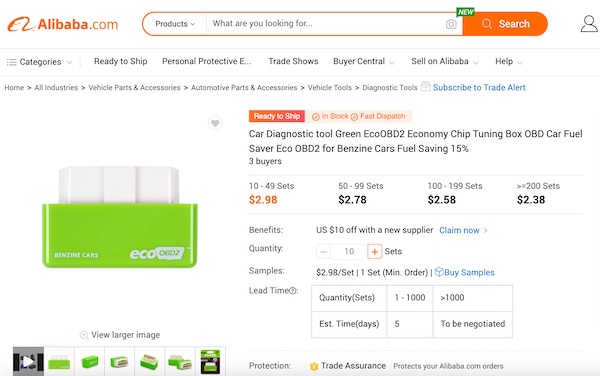Decrease quantity with the minus button
Viewport: 600px width, 376px height.
click(323, 252)
